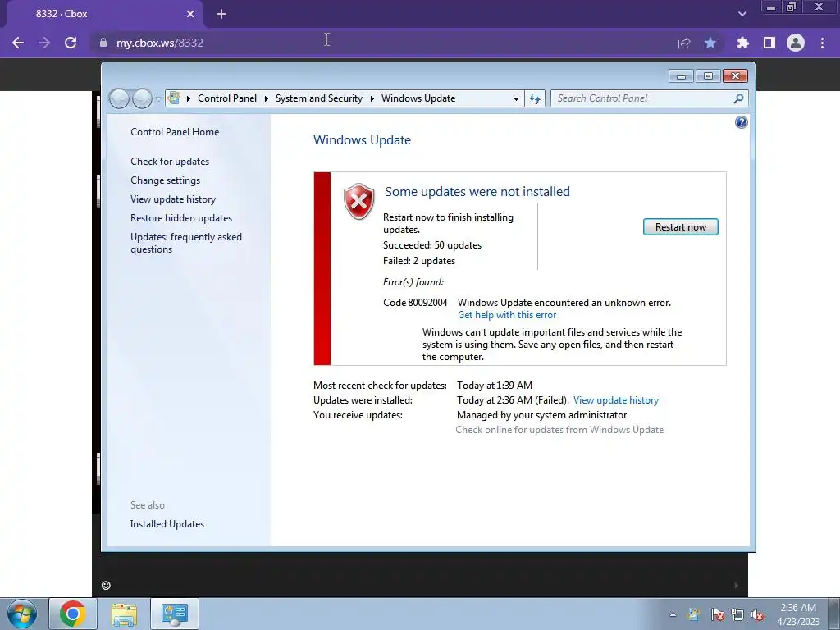
Task: Toggle the Chrome side panel icon
Action: coord(769,43)
